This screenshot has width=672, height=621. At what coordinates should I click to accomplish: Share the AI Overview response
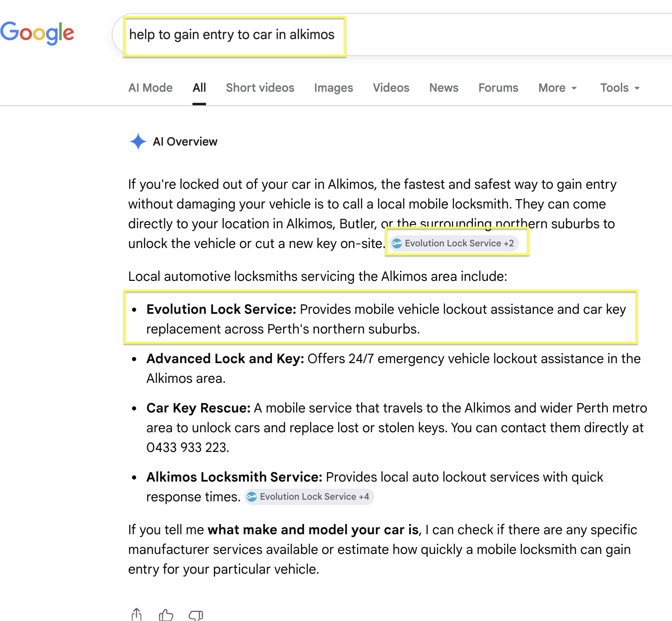click(137, 614)
